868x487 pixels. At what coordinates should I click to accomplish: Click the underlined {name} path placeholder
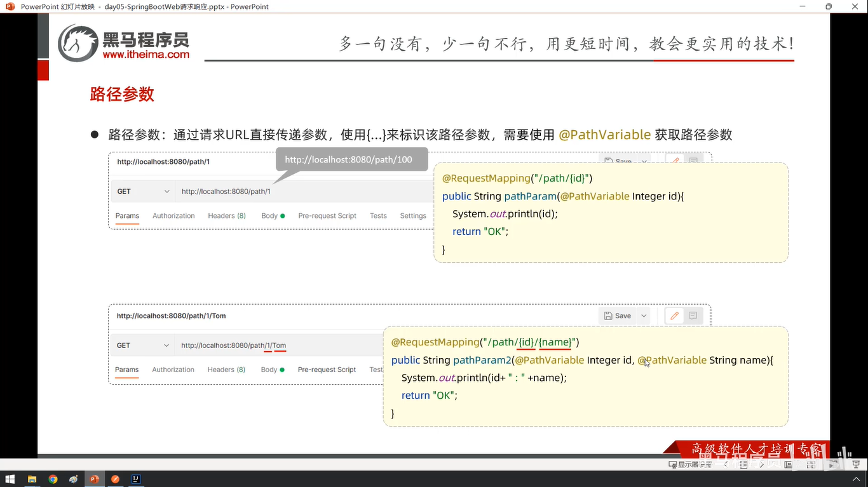coord(555,342)
